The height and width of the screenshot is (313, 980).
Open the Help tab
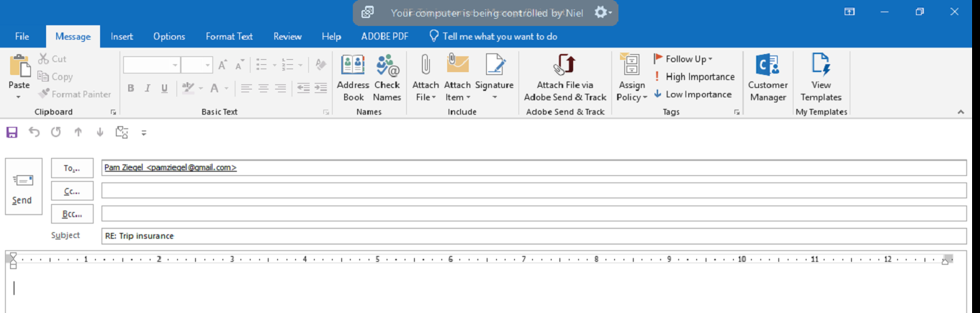(331, 36)
